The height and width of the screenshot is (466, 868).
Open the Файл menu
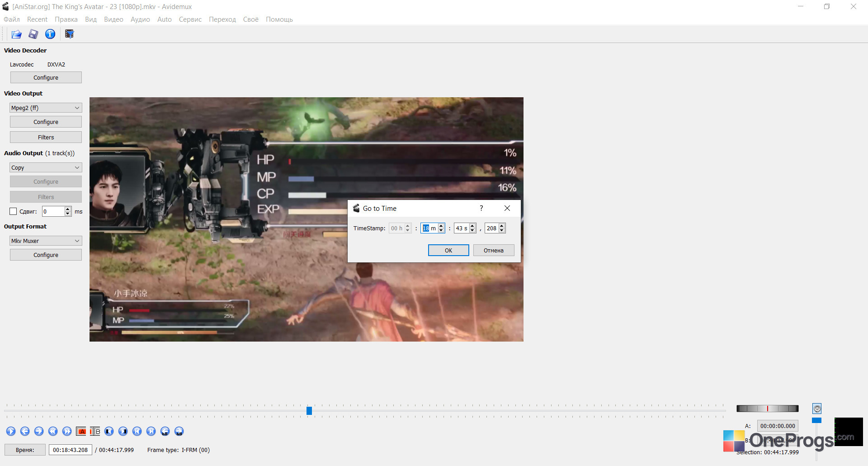click(12, 19)
